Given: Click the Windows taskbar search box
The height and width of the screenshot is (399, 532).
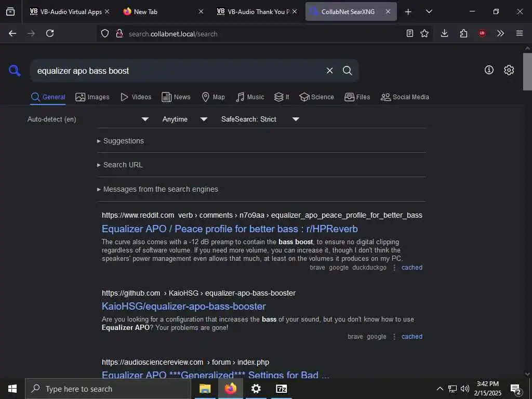Looking at the screenshot, I should (x=108, y=389).
